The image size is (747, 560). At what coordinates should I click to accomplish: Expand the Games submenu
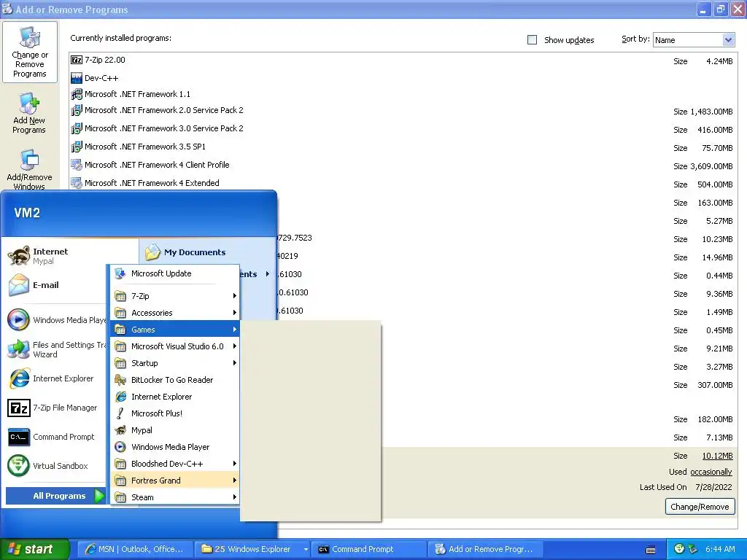tap(175, 330)
